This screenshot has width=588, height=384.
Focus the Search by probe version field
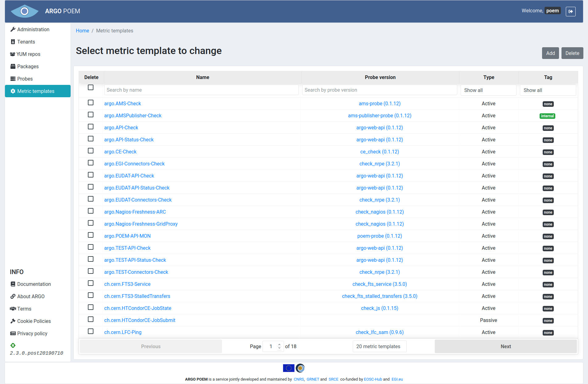380,90
